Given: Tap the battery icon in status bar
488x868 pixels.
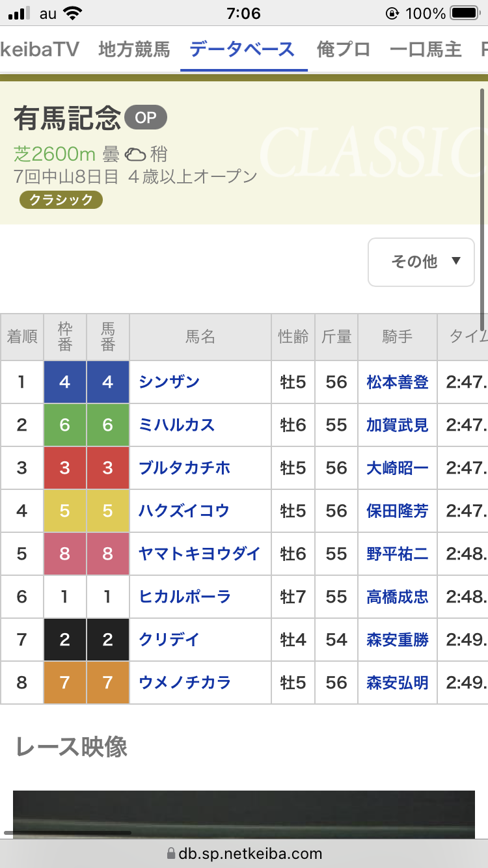Looking at the screenshot, I should tap(465, 13).
